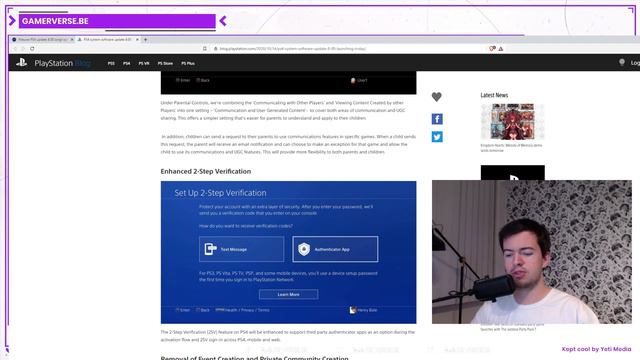Screen dimensions: 640x360
Task: Open the Kingdom Hearts Melody of Memory headline
Action: click(x=511, y=148)
